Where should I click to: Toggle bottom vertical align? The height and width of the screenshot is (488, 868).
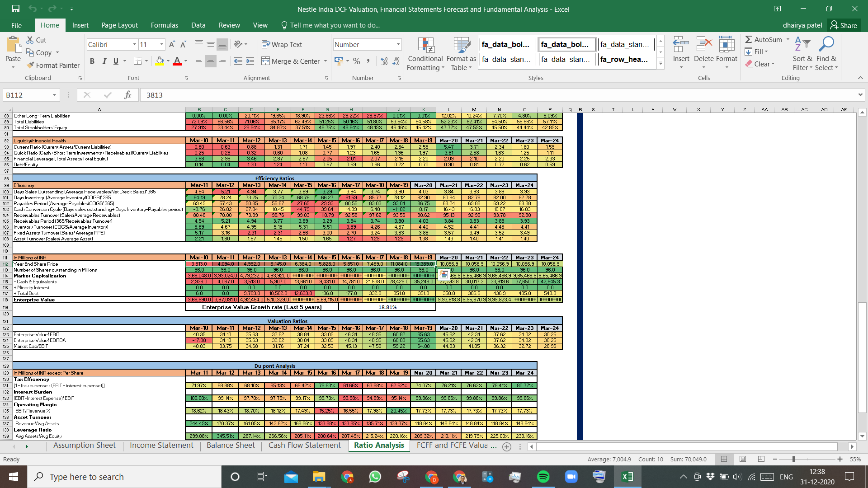(x=222, y=44)
